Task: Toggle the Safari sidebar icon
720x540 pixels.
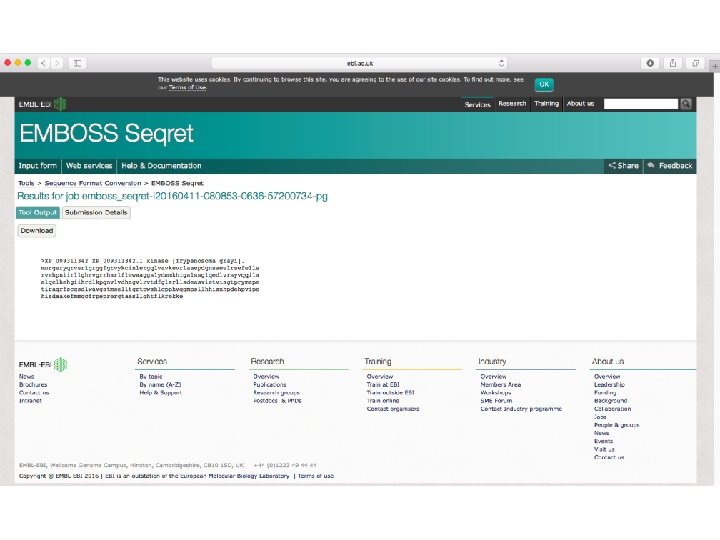Action: (x=78, y=63)
